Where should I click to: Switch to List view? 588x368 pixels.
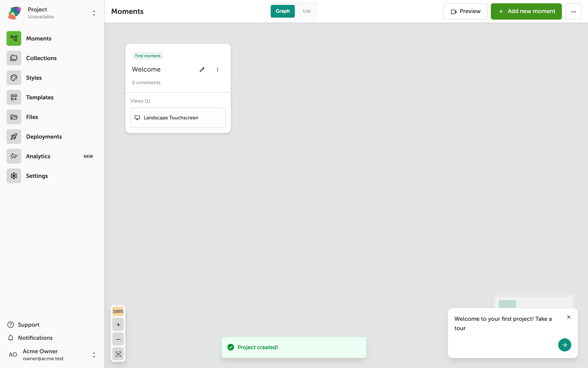[x=307, y=11]
